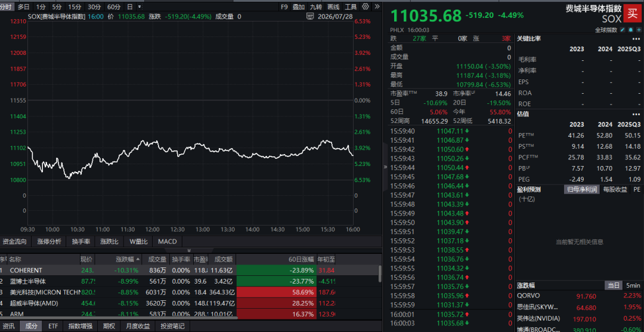This screenshot has width=644, height=332.
Task: Collapse the indicator panel with the double chevron
Action: 189,250
